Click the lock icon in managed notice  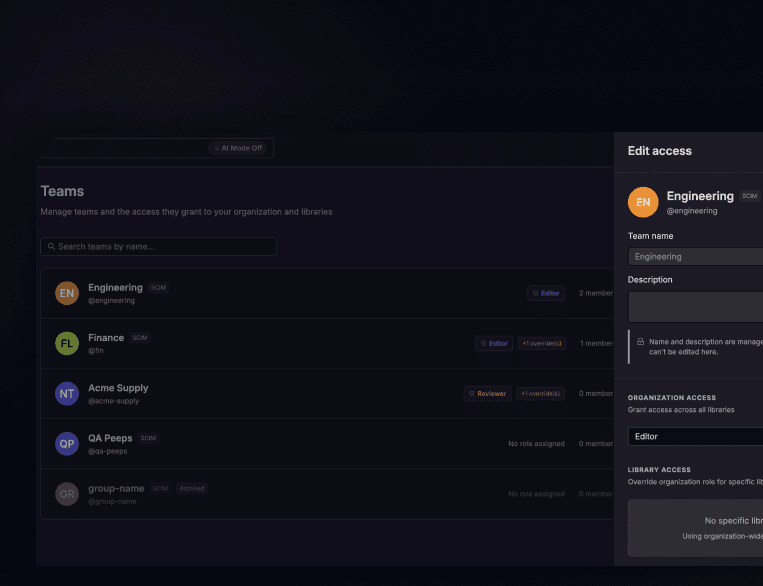640,342
